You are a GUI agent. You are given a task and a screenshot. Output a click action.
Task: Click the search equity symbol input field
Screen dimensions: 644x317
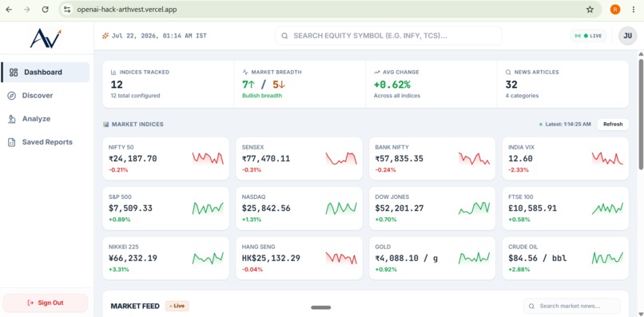pyautogui.click(x=388, y=36)
